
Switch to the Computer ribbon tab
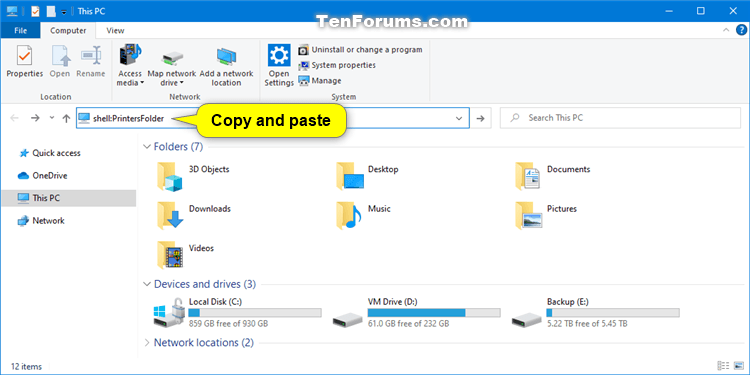(68, 31)
